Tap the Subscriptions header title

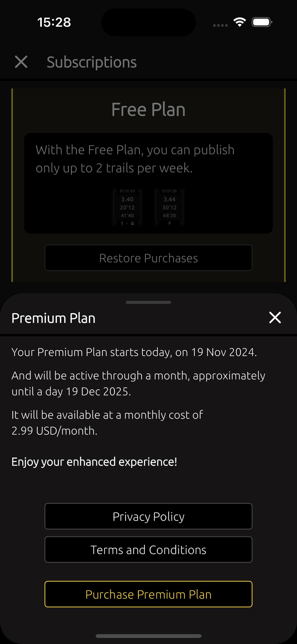coord(92,62)
